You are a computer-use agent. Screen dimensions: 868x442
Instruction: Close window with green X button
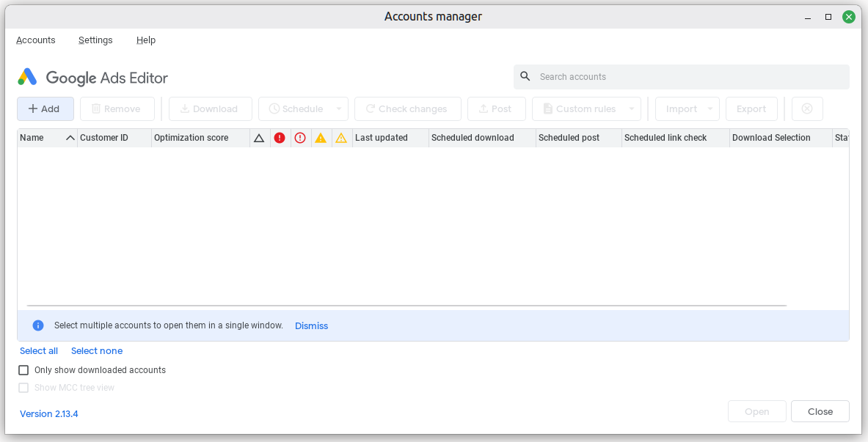[849, 17]
